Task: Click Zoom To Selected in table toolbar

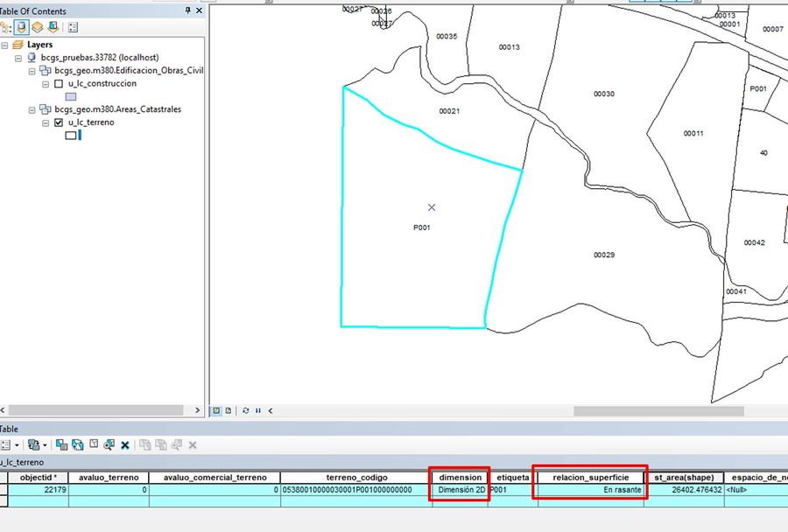Action: tap(109, 444)
